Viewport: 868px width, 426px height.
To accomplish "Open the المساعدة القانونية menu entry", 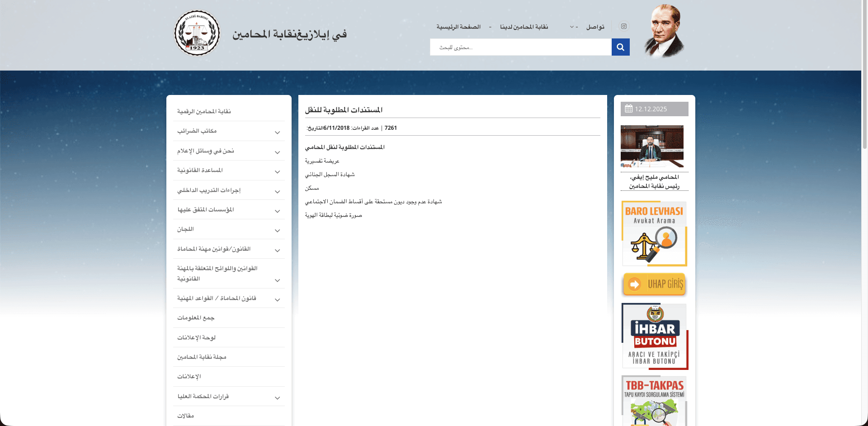I will (200, 170).
